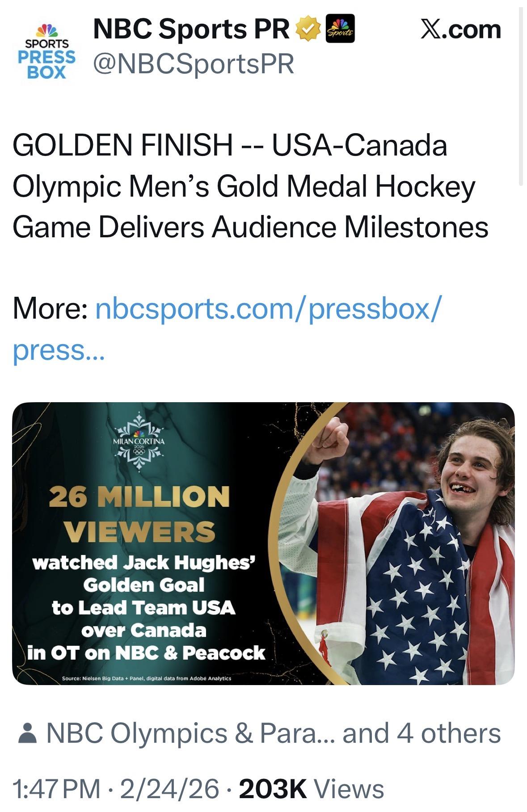Click the 1:47 PM timestamp

pyautogui.click(x=57, y=789)
